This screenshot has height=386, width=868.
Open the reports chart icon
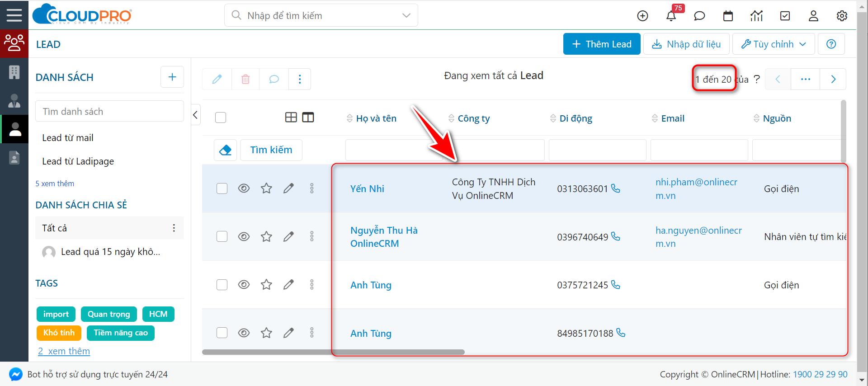coord(756,16)
